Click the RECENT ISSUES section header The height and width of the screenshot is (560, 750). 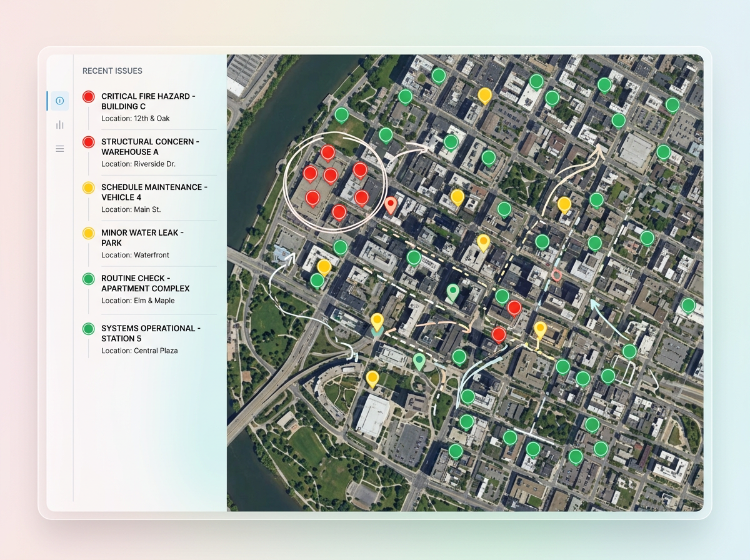coord(111,71)
